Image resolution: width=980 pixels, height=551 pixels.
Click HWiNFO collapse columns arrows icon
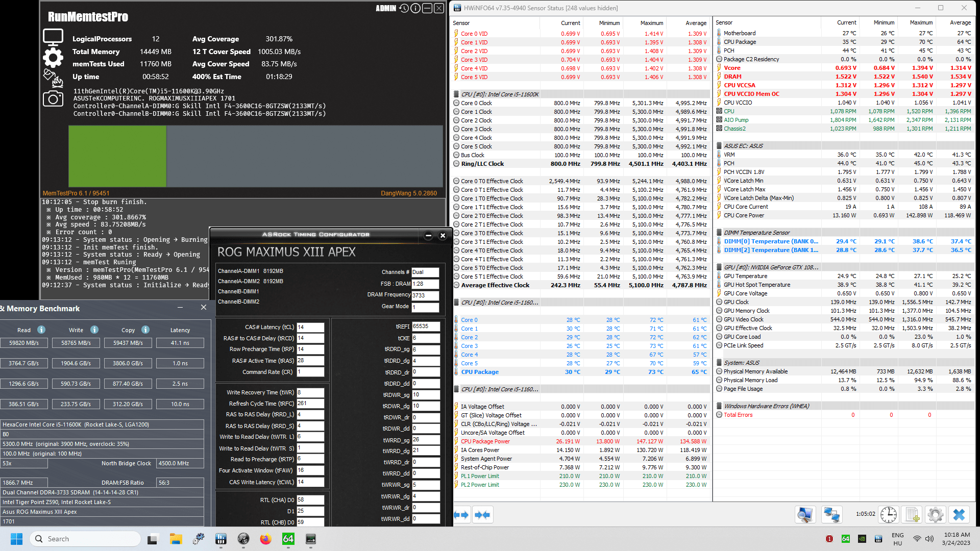[482, 515]
